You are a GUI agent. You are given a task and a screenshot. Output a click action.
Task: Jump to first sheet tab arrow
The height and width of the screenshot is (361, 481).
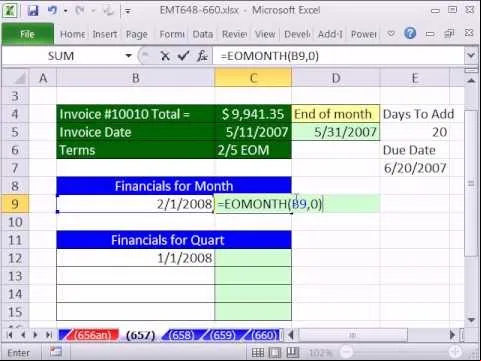pyautogui.click(x=10, y=334)
